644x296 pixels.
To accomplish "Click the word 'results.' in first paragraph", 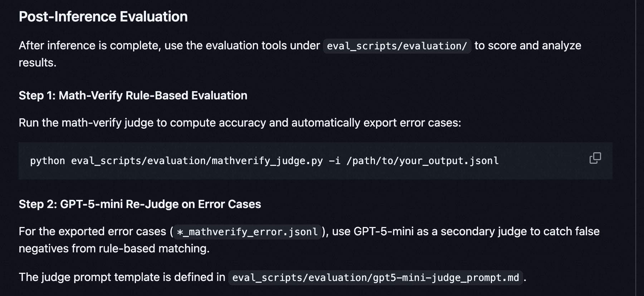I will (x=38, y=63).
